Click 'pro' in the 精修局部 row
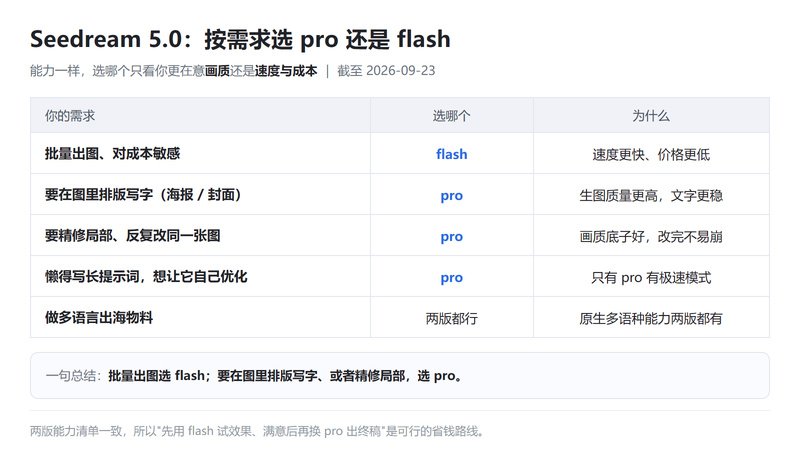 pos(452,236)
